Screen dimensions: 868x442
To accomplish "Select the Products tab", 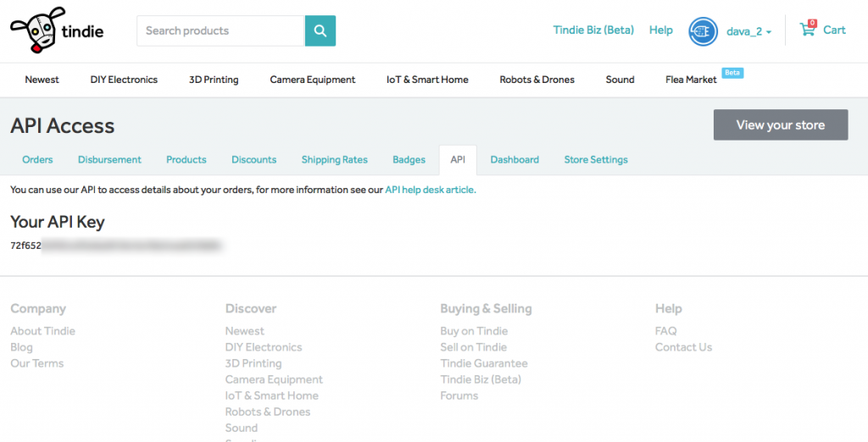I will [x=186, y=159].
